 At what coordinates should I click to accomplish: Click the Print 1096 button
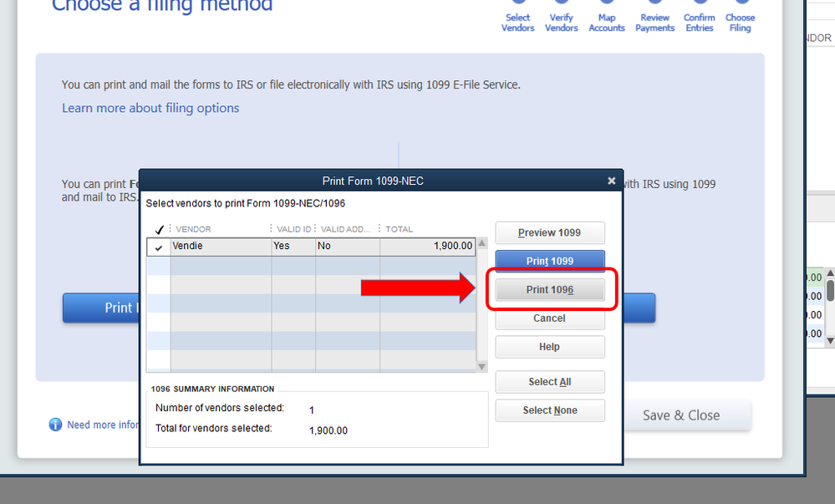click(x=550, y=290)
